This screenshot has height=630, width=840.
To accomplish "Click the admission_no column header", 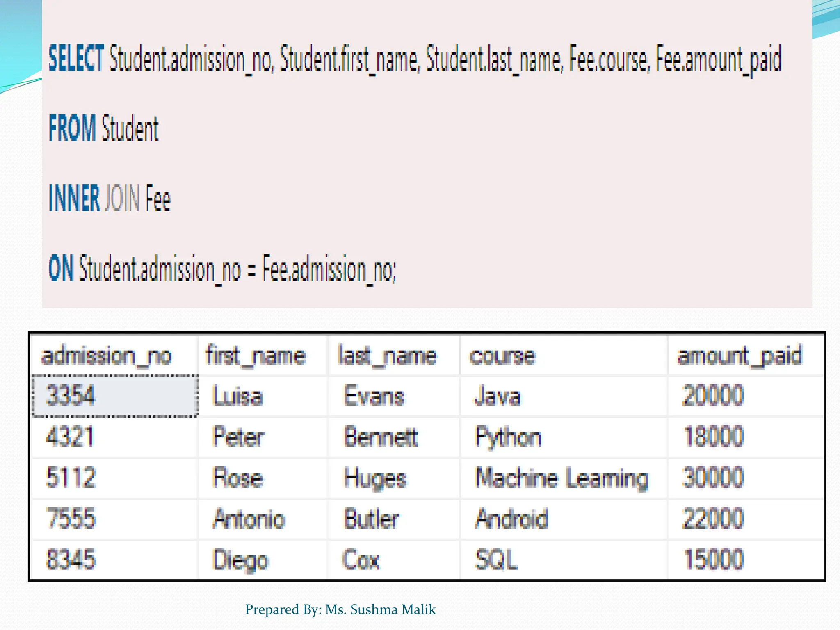I will tap(107, 356).
